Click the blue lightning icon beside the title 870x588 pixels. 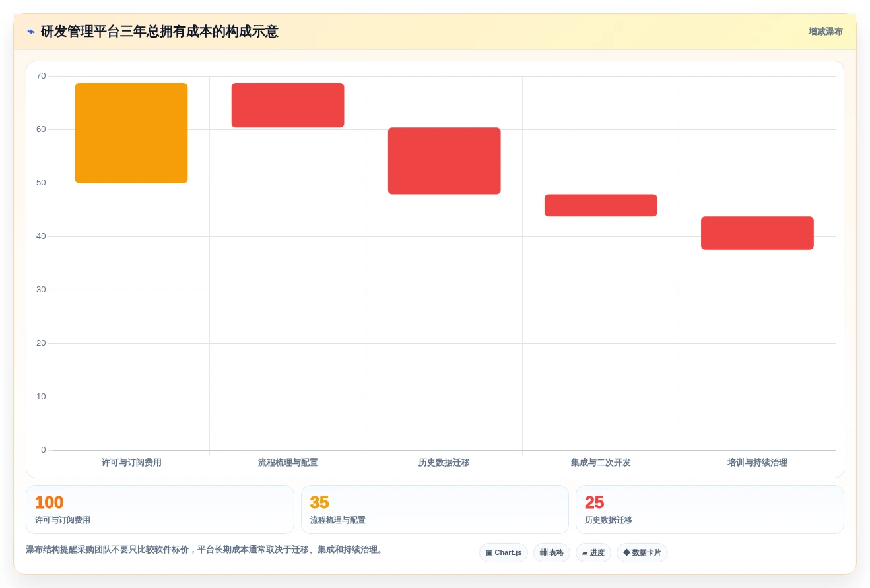pyautogui.click(x=31, y=32)
